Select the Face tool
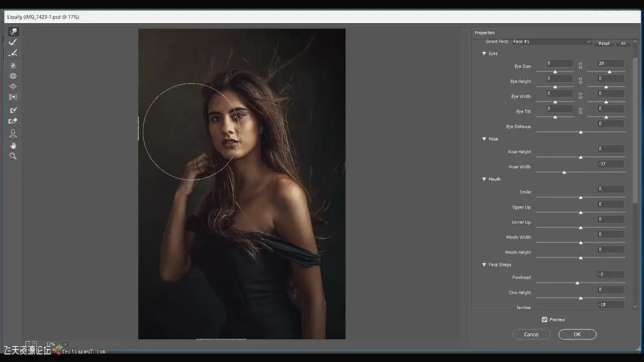644x362 pixels. click(x=13, y=133)
